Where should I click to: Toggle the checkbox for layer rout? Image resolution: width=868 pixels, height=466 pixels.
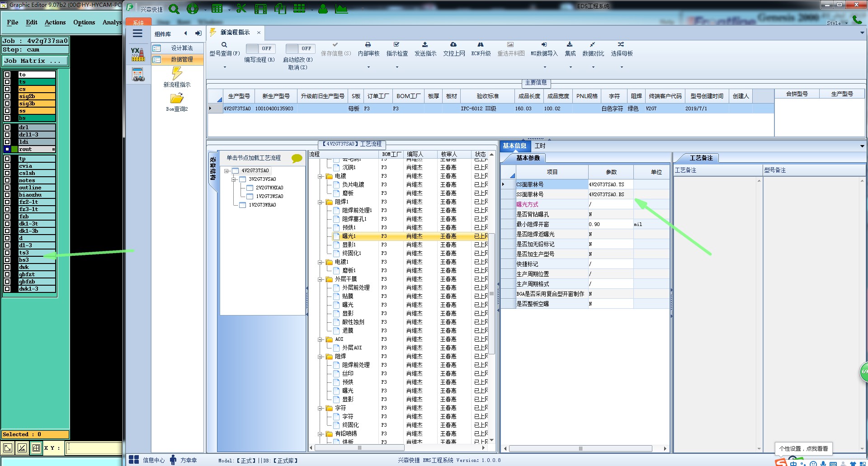(7, 149)
